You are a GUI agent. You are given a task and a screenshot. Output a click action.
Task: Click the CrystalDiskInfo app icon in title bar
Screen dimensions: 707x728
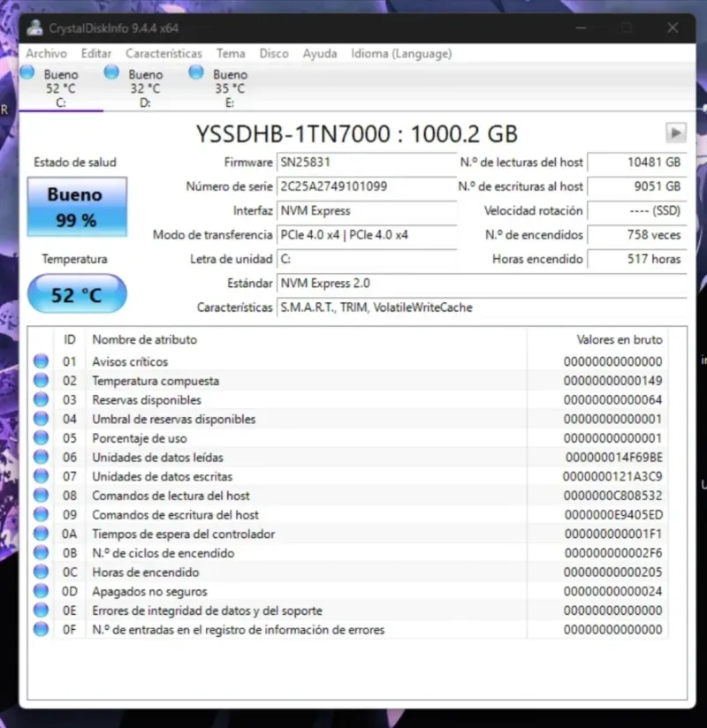tap(34, 28)
